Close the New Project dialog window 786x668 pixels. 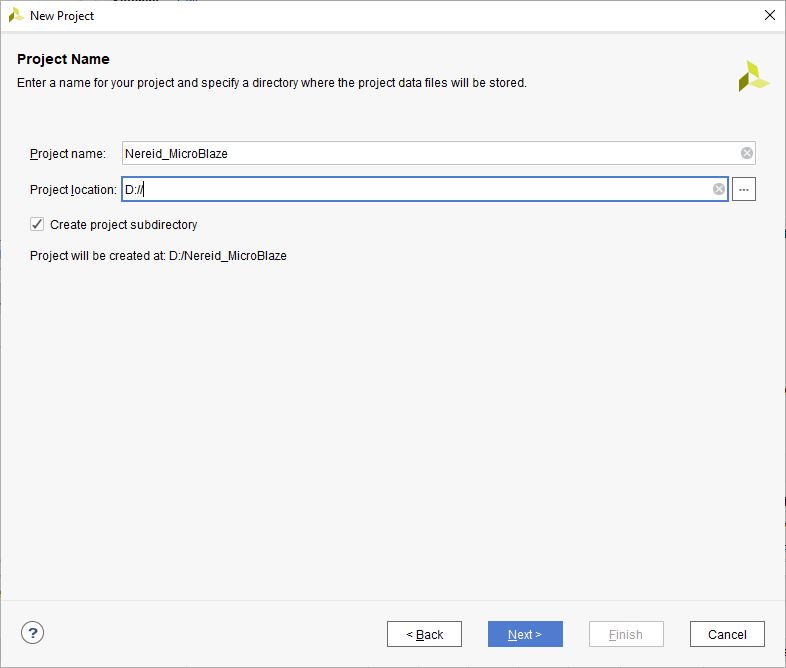769,15
